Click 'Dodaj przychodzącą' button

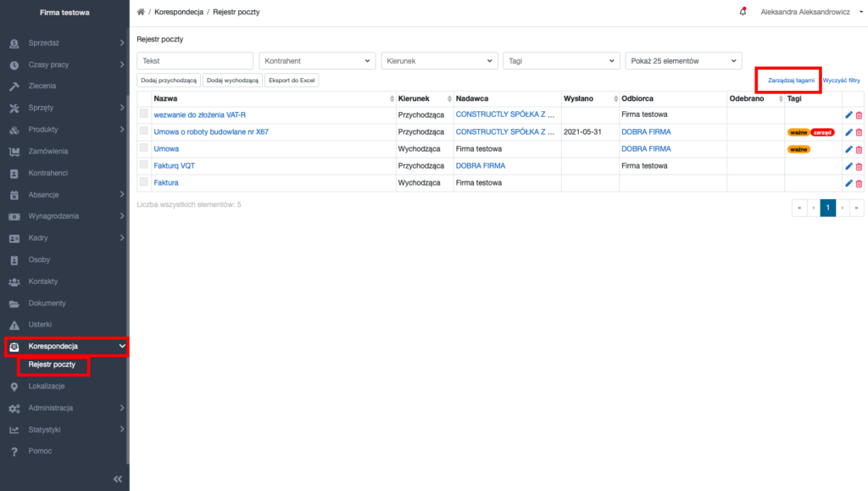pyautogui.click(x=169, y=81)
